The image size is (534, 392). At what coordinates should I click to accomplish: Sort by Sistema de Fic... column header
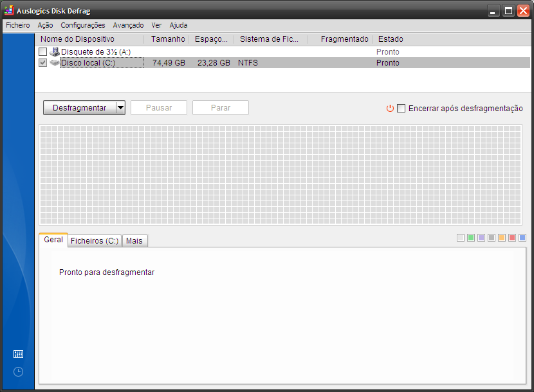point(271,39)
